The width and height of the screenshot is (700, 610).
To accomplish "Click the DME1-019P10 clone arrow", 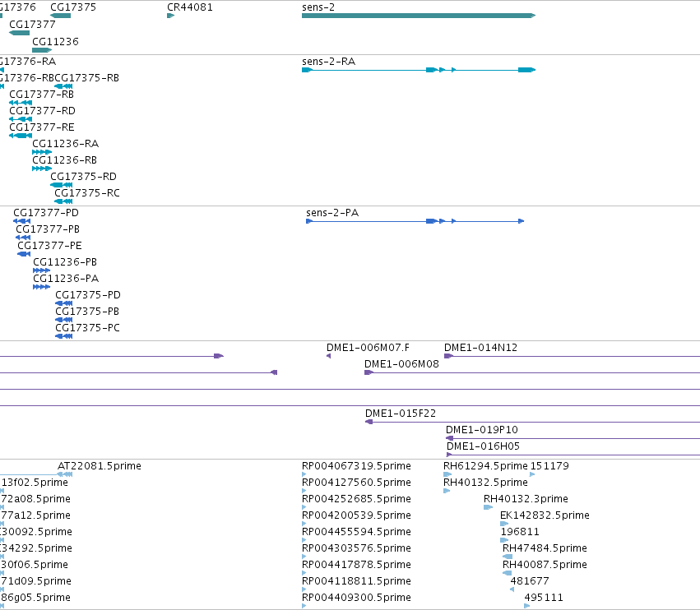I will coord(450,438).
